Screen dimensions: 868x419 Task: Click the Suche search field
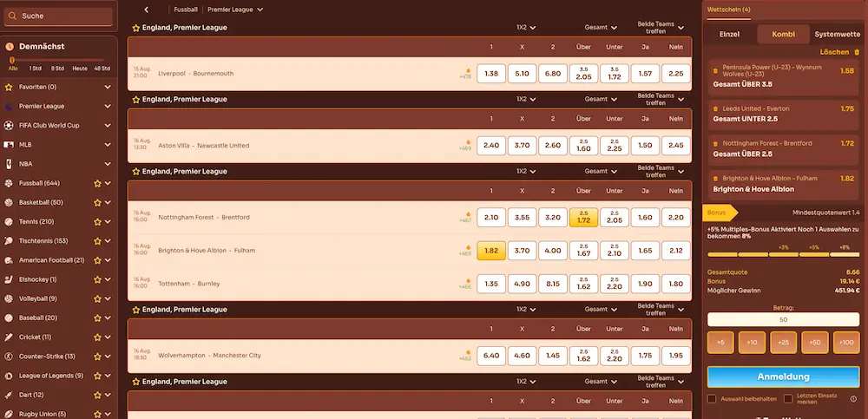[x=58, y=16]
